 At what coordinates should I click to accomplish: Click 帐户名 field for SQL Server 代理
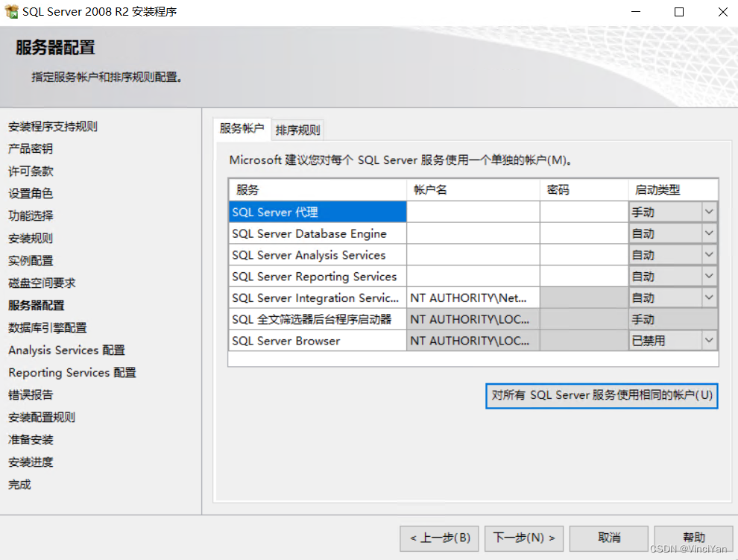[472, 212]
